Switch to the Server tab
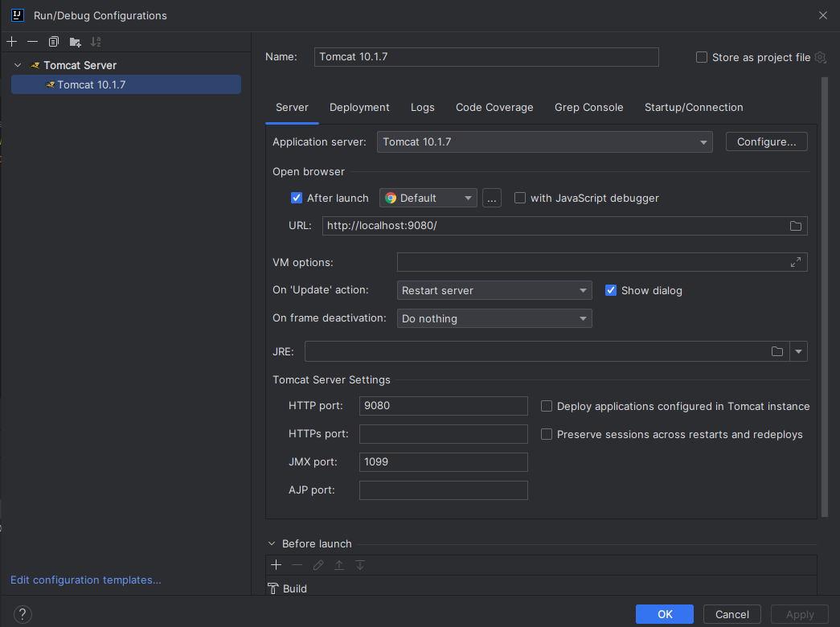The width and height of the screenshot is (840, 627). pyautogui.click(x=292, y=107)
